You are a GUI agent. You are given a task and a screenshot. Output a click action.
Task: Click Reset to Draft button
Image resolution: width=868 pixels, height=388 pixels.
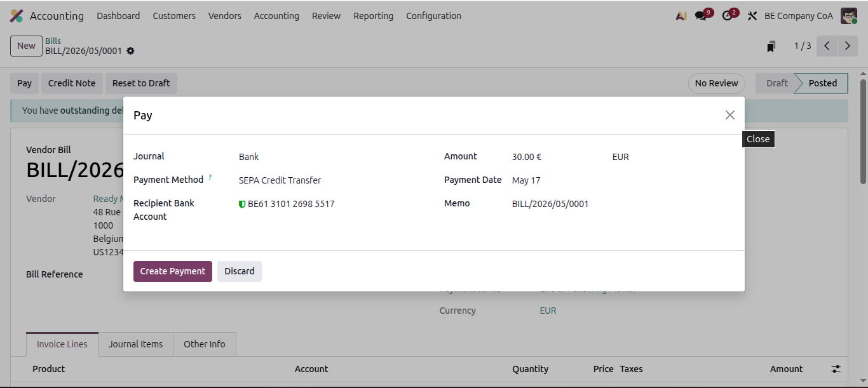[x=141, y=83]
